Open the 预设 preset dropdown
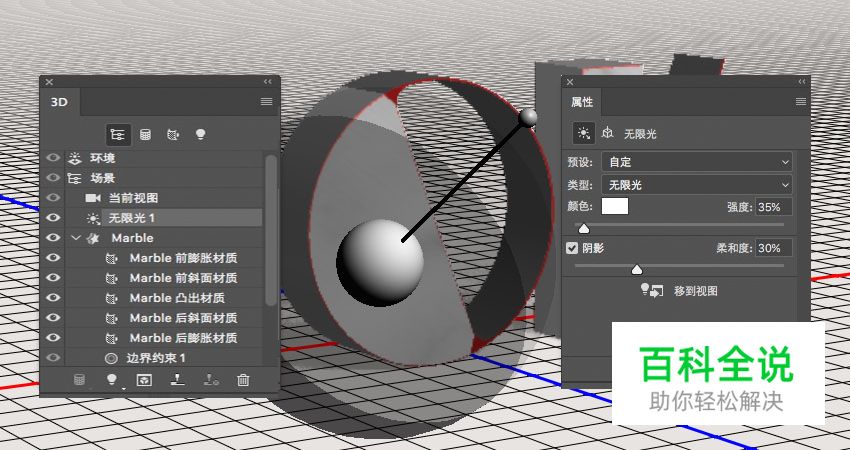The width and height of the screenshot is (850, 450). point(697,161)
